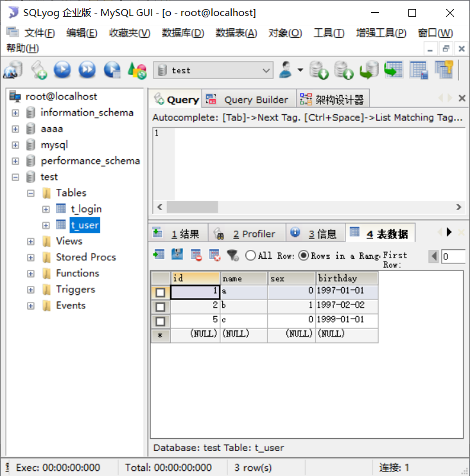Click the new connection toolbar icon

click(x=13, y=70)
